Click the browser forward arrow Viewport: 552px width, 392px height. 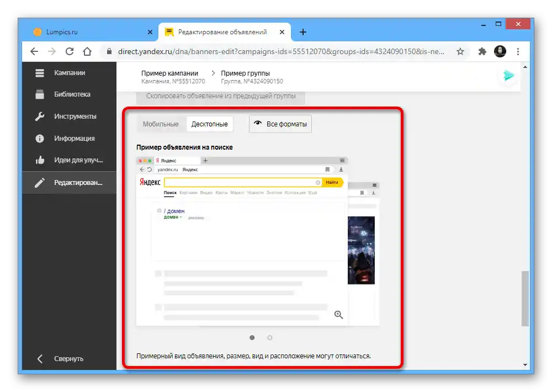pyautogui.click(x=52, y=51)
